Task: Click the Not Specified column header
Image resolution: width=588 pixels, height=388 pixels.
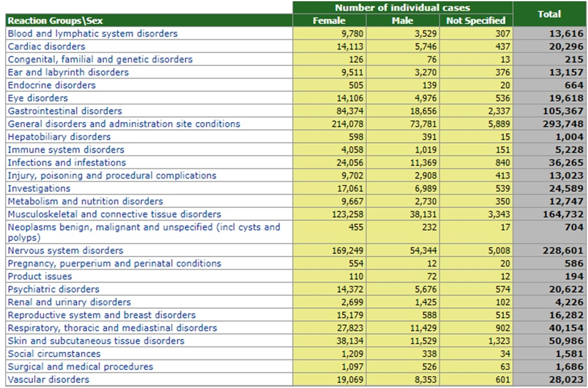Action: tap(476, 21)
